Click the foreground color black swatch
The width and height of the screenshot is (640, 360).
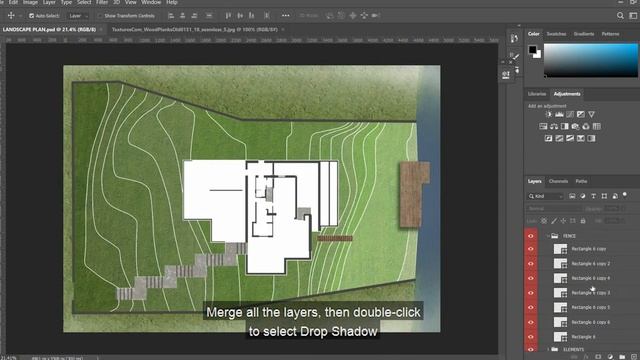pos(532,50)
